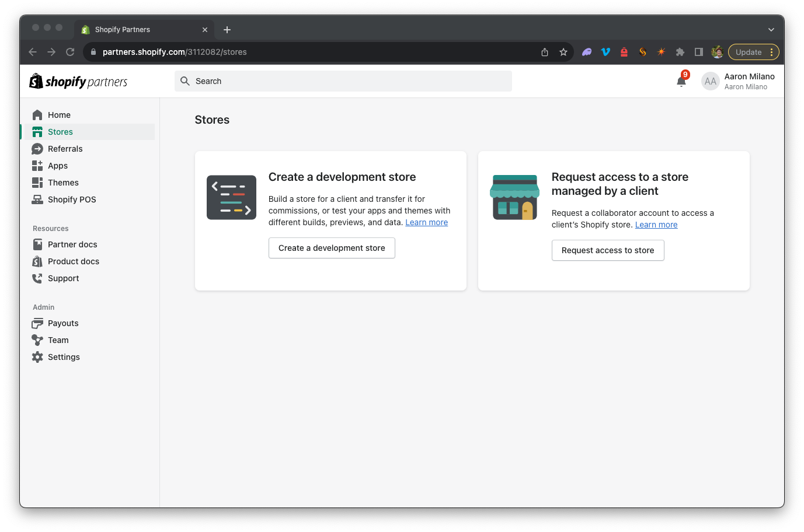The image size is (804, 532).
Task: Click the Apps grid icon
Action: (37, 166)
